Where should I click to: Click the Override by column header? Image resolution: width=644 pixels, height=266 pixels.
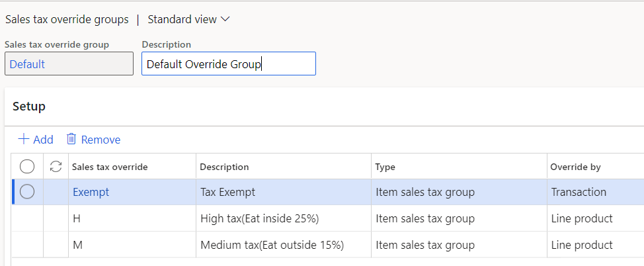pyautogui.click(x=575, y=167)
